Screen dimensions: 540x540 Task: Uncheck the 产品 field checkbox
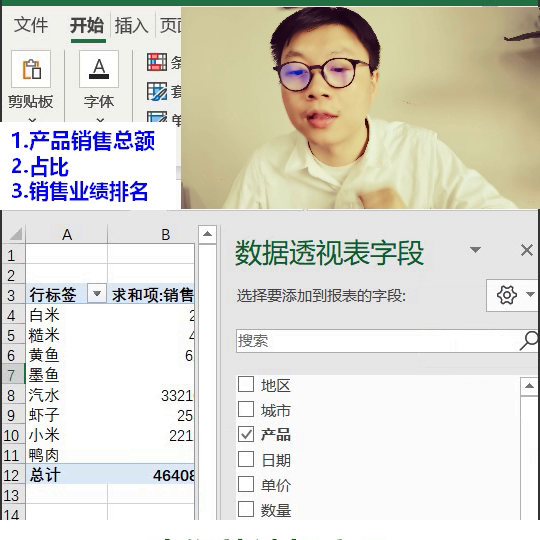coord(246,434)
